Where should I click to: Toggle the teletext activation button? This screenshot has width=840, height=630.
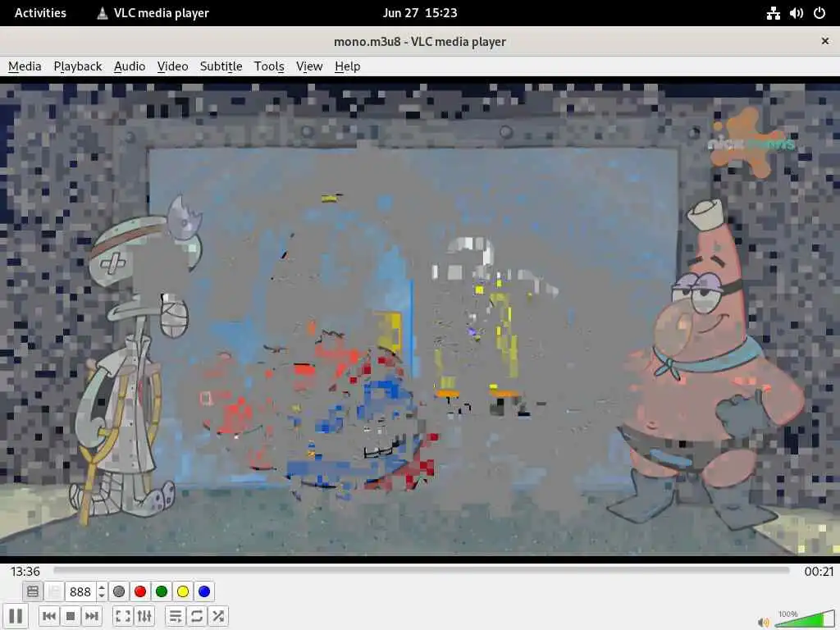click(x=33, y=591)
